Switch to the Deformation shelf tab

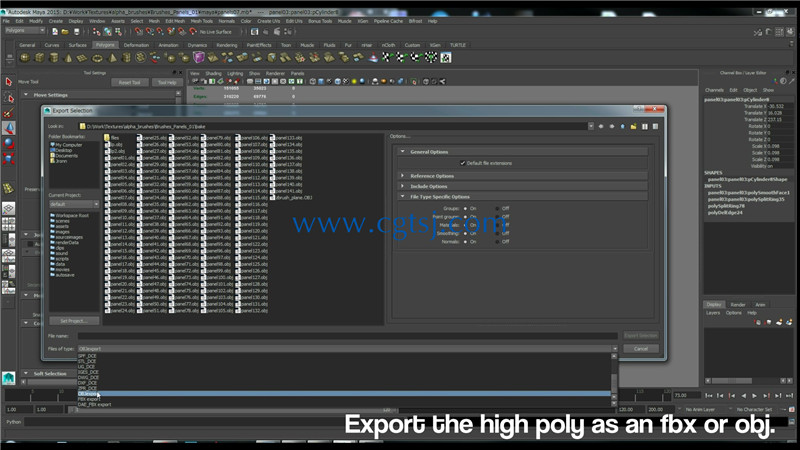[136, 45]
